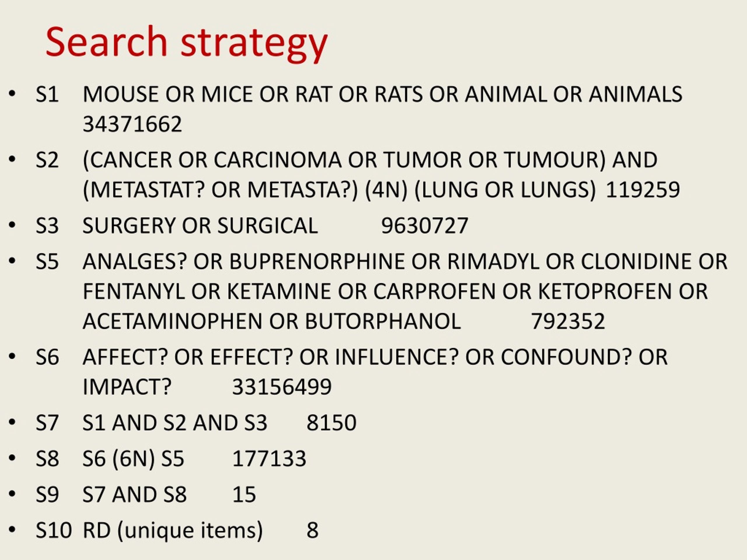Click the S5 line beginning ANALGES?
747x560 pixels.
pos(405,262)
